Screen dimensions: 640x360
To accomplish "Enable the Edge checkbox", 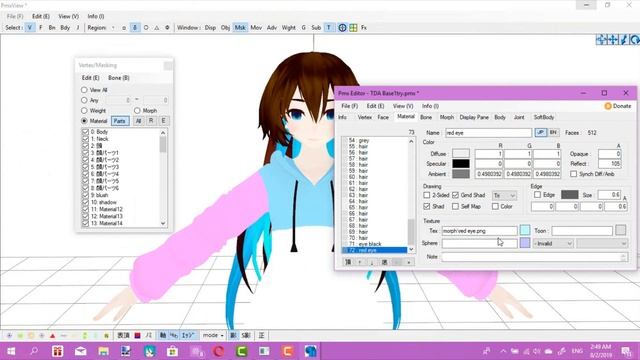I will click(x=538, y=195).
